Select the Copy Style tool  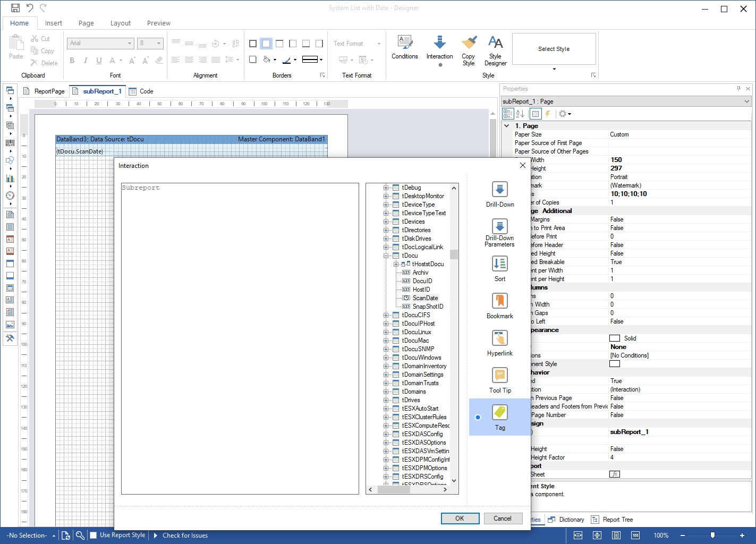click(469, 50)
